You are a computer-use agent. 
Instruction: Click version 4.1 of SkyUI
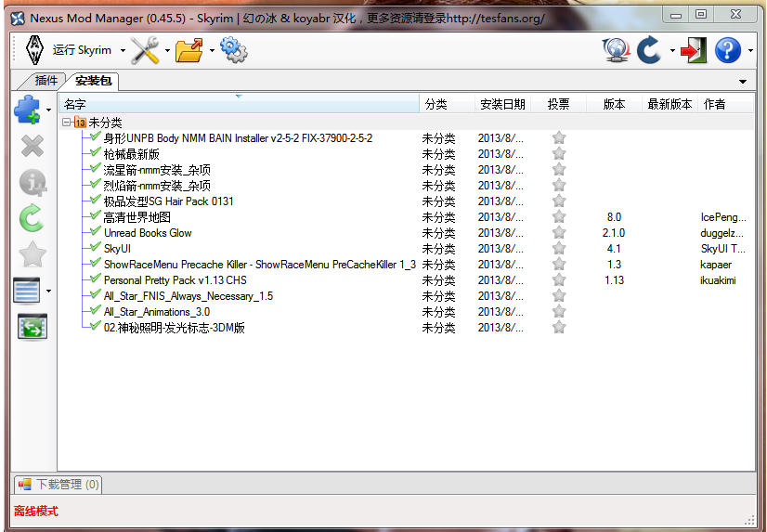[x=614, y=249]
